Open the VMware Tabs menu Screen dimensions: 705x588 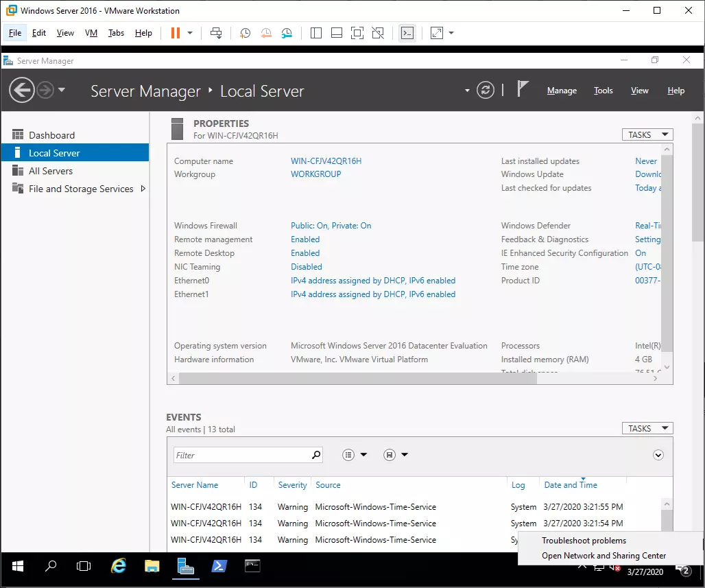pos(116,33)
